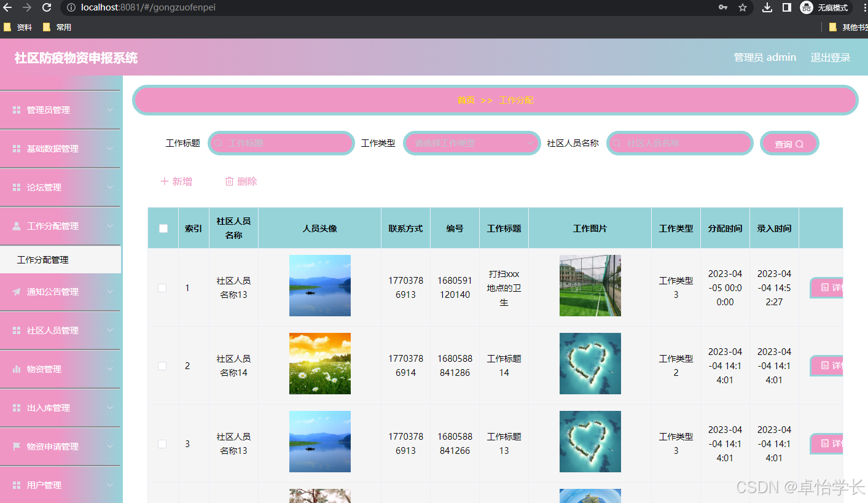Click the grid icon beside 基础数据管理
Image resolution: width=868 pixels, height=503 pixels.
point(17,149)
